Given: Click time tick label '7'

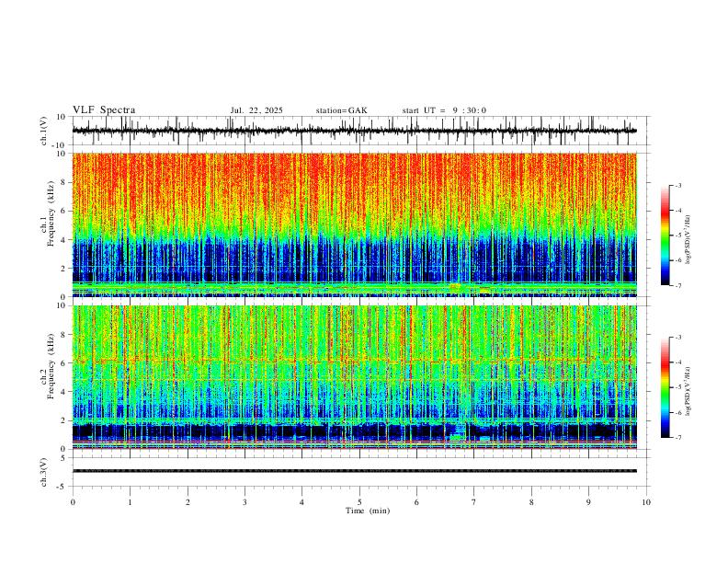Looking at the screenshot, I should coord(474,502).
